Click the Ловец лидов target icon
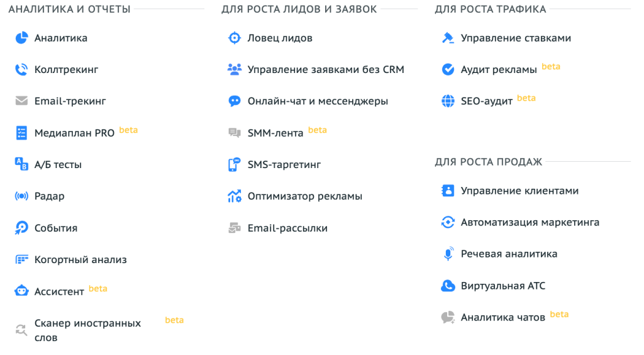 [235, 38]
